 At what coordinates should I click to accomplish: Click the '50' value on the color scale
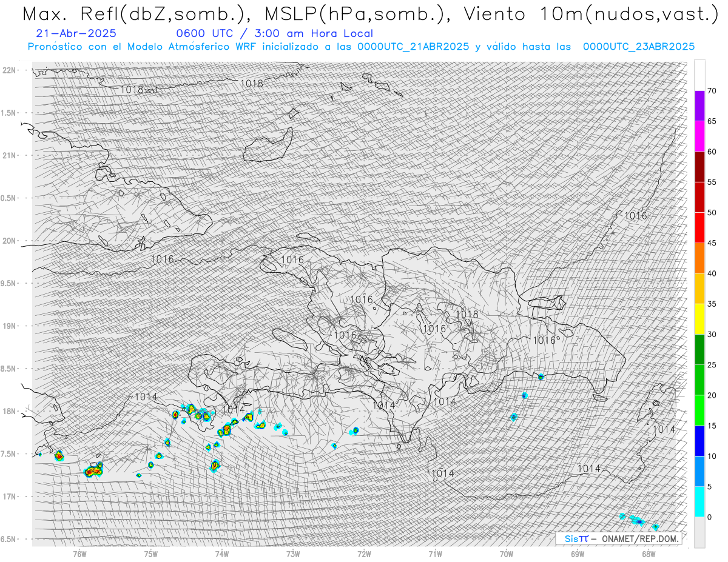tap(712, 213)
